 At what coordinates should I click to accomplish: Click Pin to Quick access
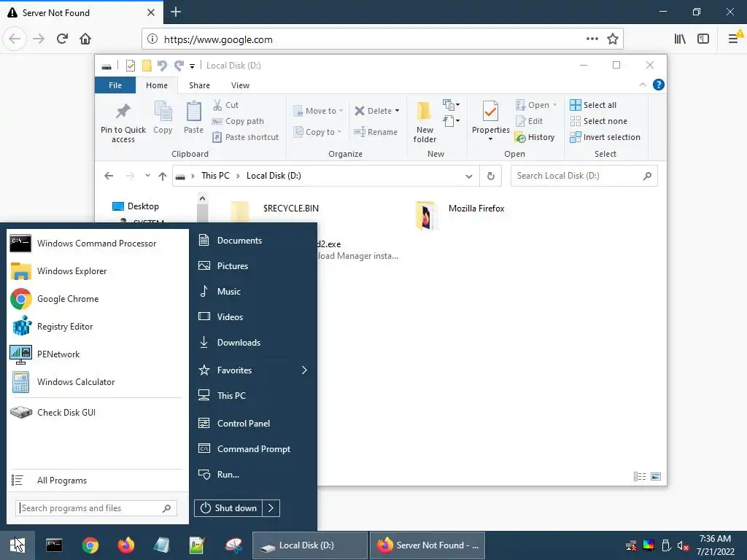123,122
